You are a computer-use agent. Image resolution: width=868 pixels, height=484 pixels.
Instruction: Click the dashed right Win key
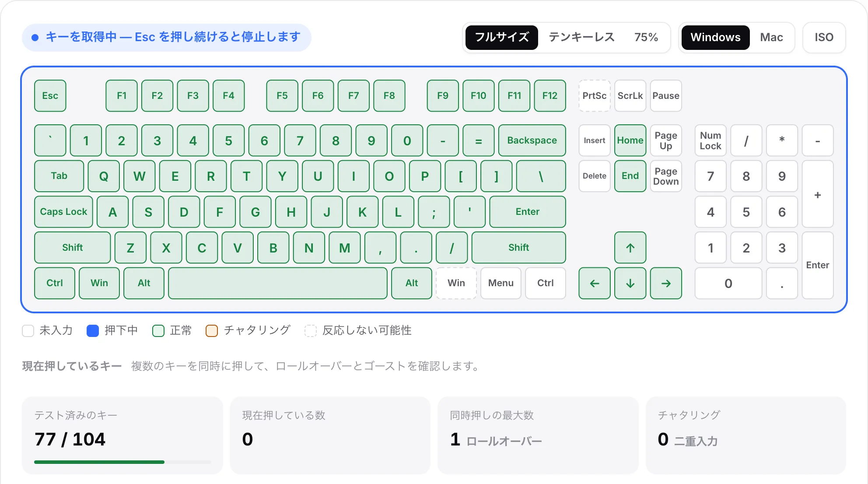coord(456,283)
